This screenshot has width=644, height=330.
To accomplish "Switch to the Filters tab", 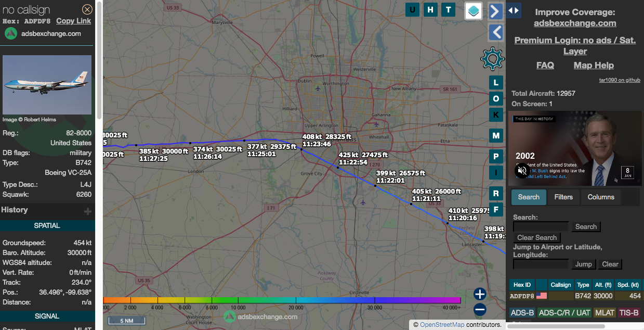I will tap(563, 197).
